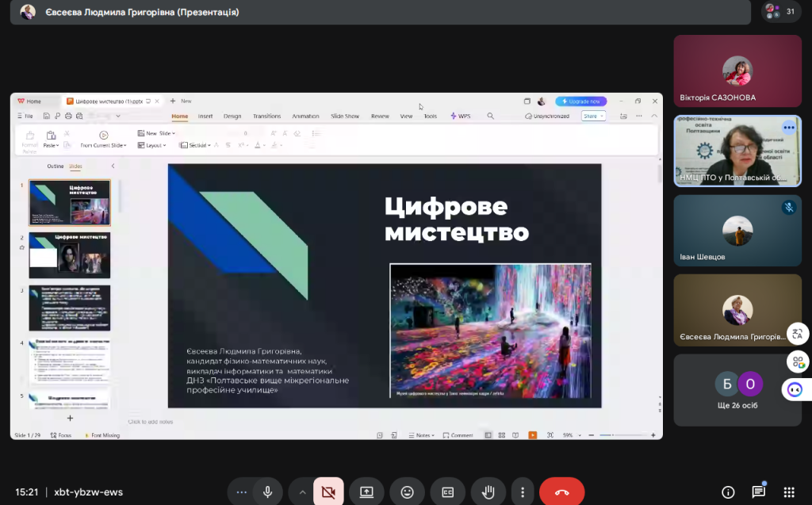Turn on the camera

[x=328, y=492]
